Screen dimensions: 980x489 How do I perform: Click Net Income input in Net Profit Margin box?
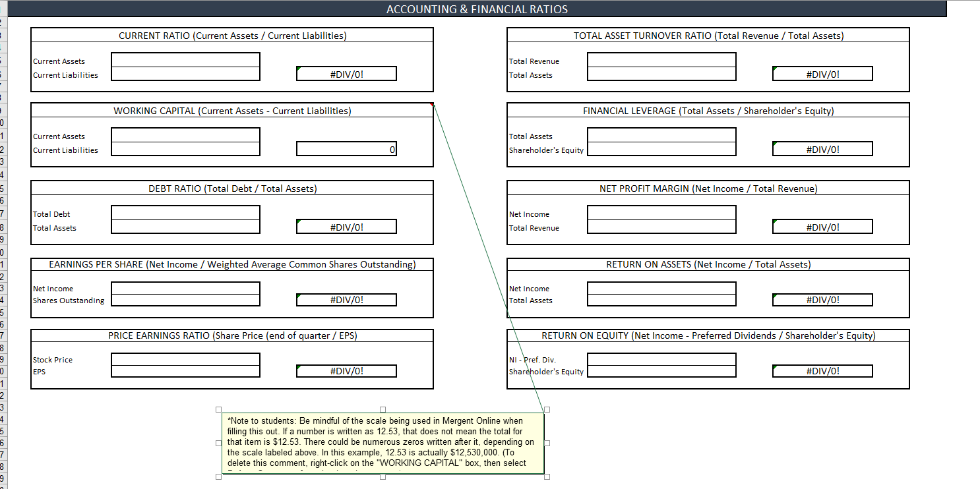tap(661, 213)
